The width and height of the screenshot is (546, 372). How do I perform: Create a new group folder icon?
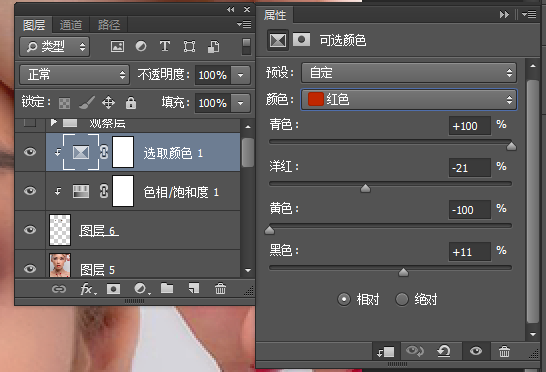tap(167, 288)
